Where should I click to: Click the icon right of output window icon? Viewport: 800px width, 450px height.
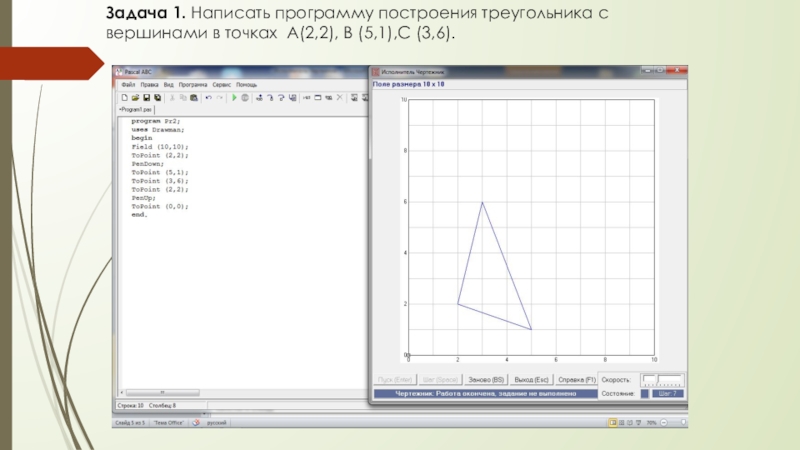pos(329,97)
